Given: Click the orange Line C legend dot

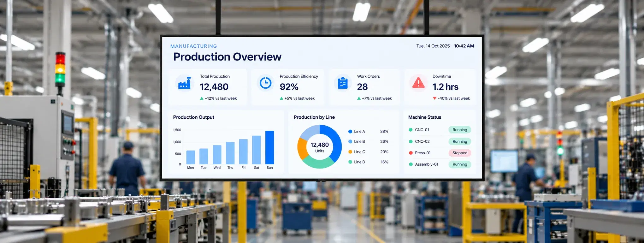Looking at the screenshot, I should pyautogui.click(x=350, y=152).
